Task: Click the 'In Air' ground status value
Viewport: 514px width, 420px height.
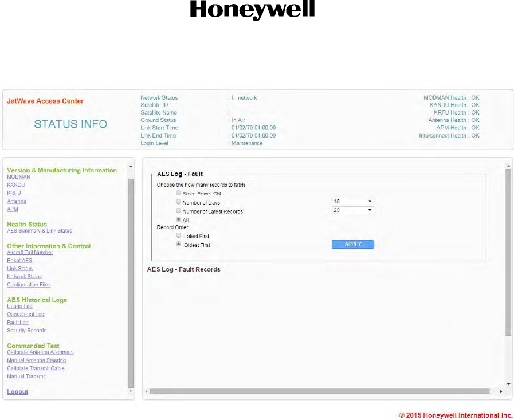Action: click(238, 120)
